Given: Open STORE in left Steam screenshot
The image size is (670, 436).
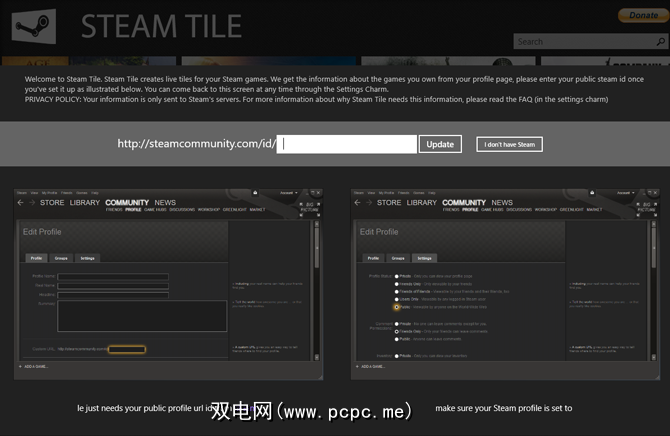Looking at the screenshot, I should coord(52,203).
